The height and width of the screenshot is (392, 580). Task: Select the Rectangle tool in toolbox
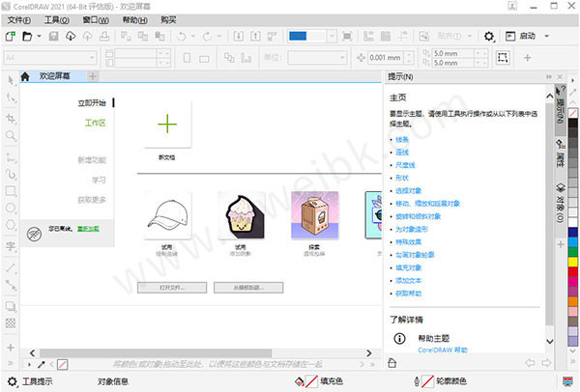11,191
